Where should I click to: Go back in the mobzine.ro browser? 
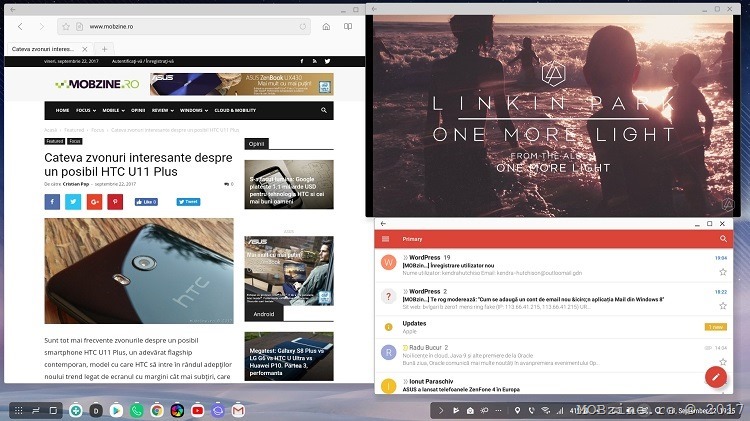pyautogui.click(x=20, y=27)
